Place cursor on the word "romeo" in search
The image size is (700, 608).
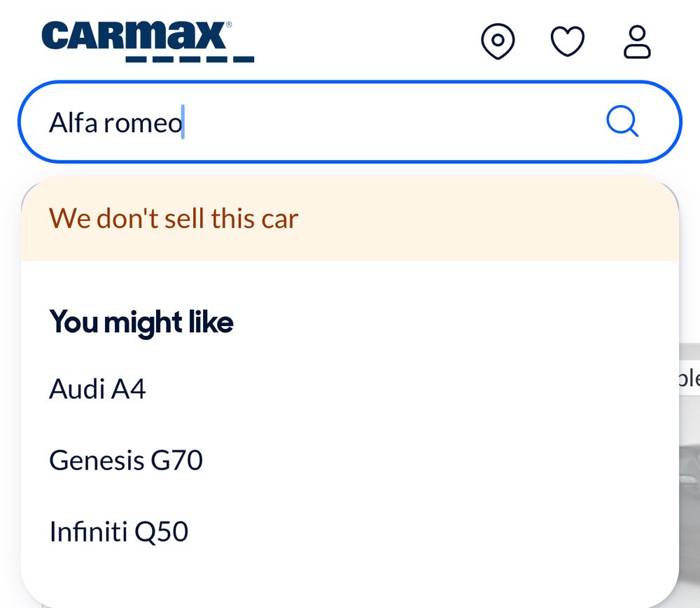tap(143, 123)
